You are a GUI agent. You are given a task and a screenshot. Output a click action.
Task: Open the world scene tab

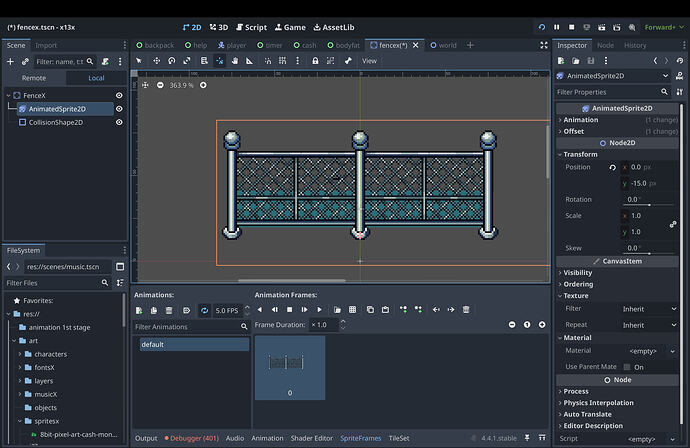coord(447,45)
